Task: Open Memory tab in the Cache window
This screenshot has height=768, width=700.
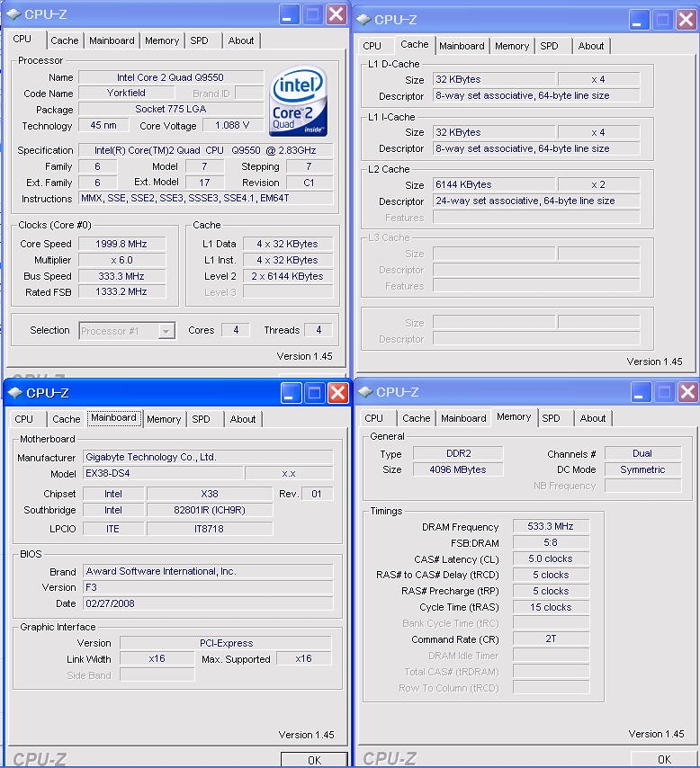Action: 512,46
